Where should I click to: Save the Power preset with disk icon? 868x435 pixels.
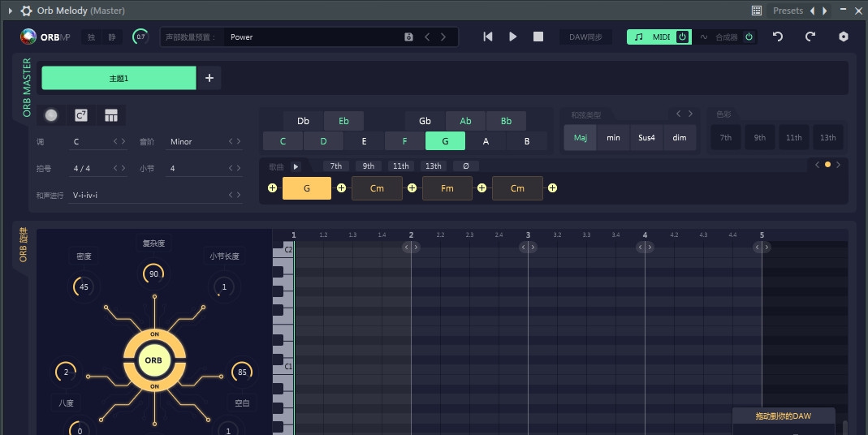408,37
